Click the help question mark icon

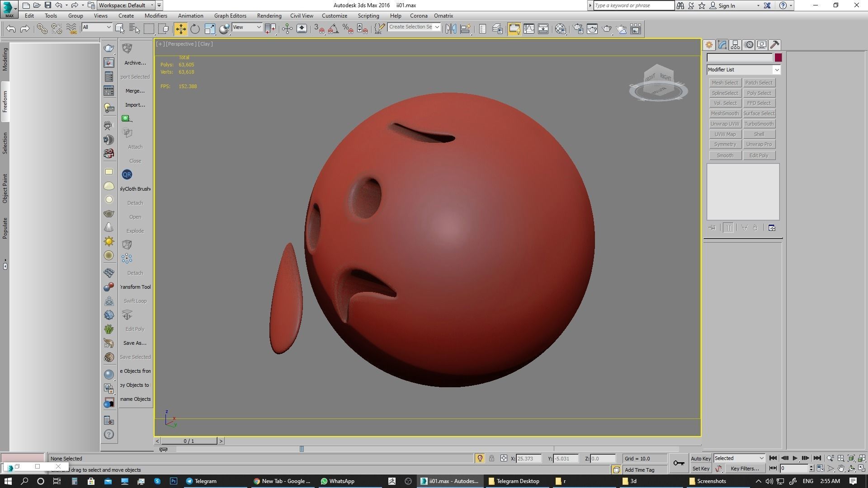click(109, 434)
